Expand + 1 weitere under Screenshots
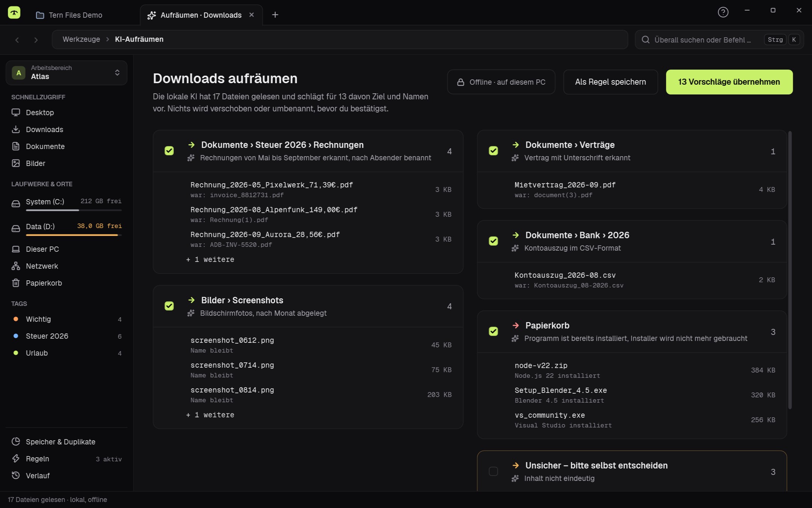The image size is (812, 508). [x=211, y=415]
